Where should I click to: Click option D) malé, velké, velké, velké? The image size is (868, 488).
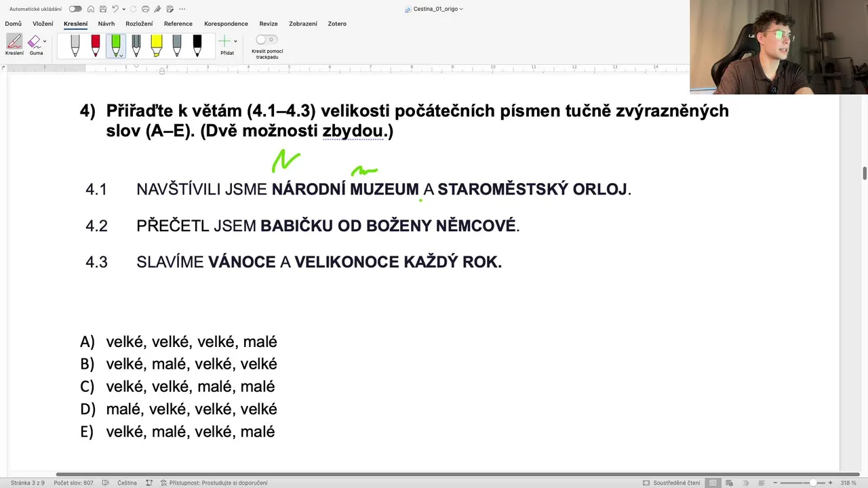pyautogui.click(x=178, y=409)
